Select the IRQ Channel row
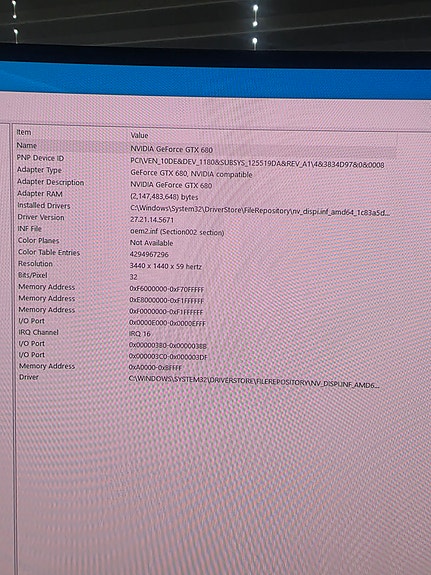The image size is (431, 575). pos(205,333)
